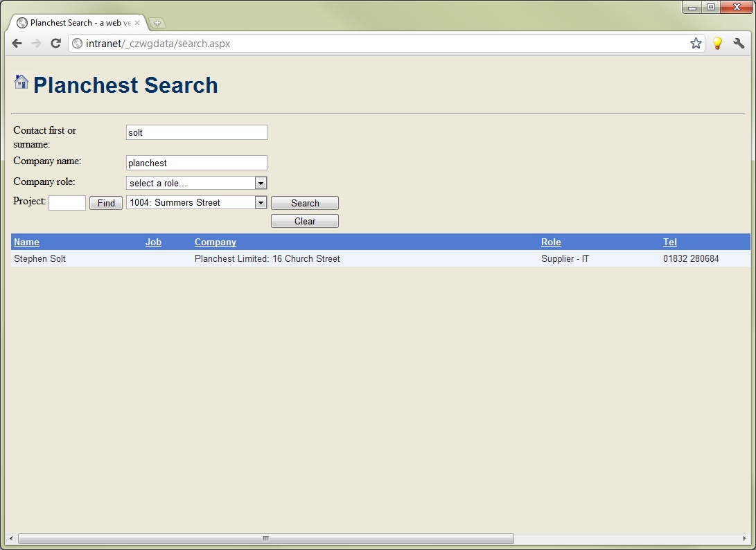Click the globe icon in address bar

click(77, 44)
